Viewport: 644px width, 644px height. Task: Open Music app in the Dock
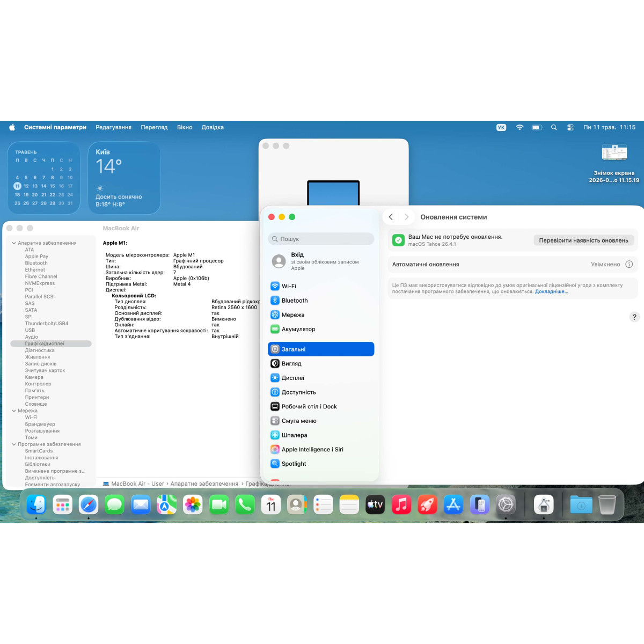401,504
